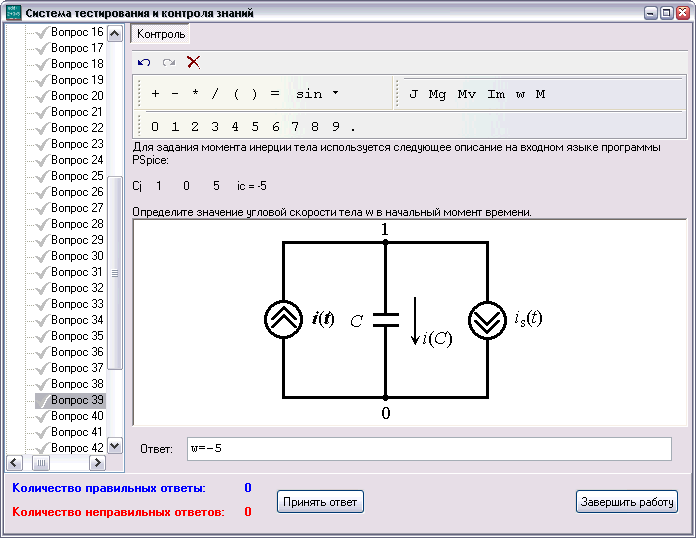Insert digit 4

(x=235, y=127)
